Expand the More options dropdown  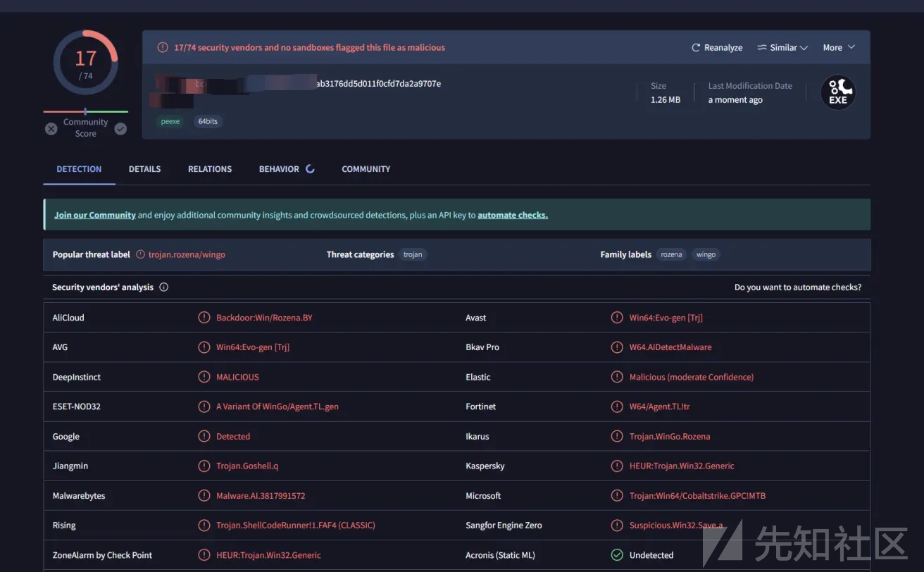click(x=839, y=48)
